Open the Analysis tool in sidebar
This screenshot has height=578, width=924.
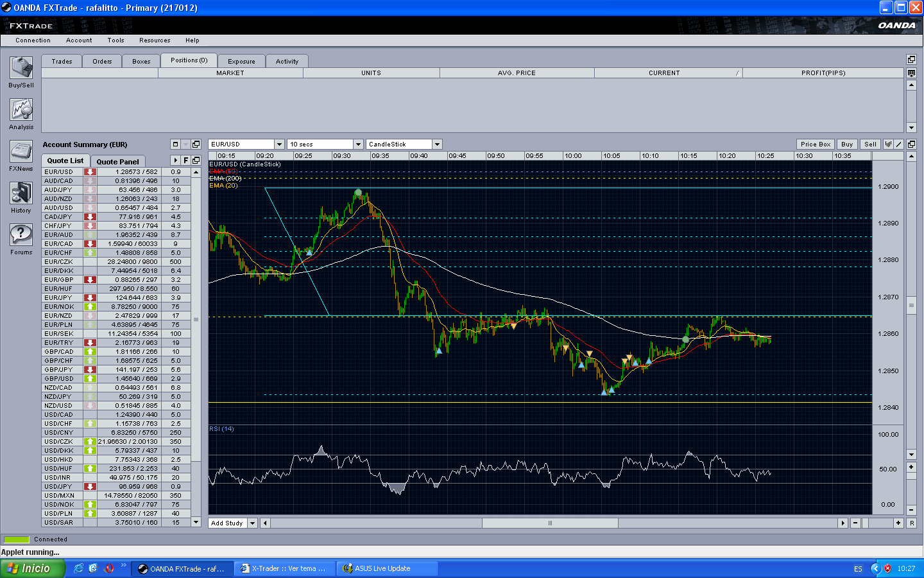[21, 110]
